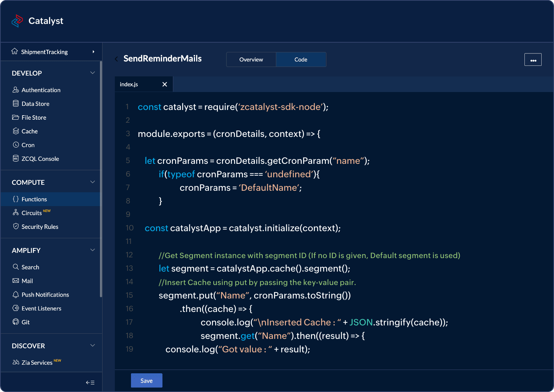Screen dimensions: 554x392
Task: Click the AMPLIFY section heading
Action: [x=26, y=251]
